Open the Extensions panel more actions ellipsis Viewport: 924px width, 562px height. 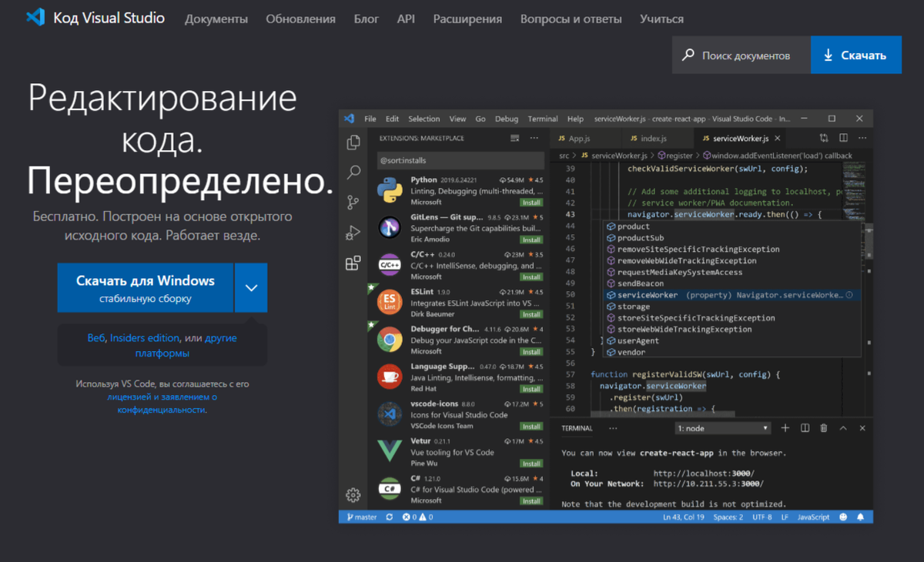(x=534, y=139)
